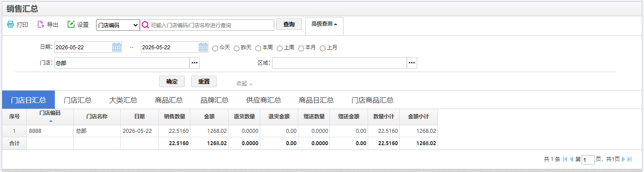The height and width of the screenshot is (172, 644).
Task: Switch to the 门店汇总 tab
Action: tap(78, 100)
